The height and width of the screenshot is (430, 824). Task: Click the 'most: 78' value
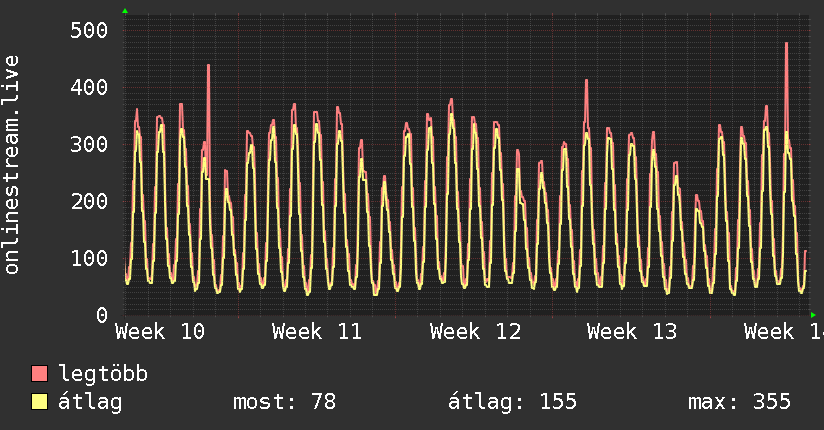pos(284,402)
